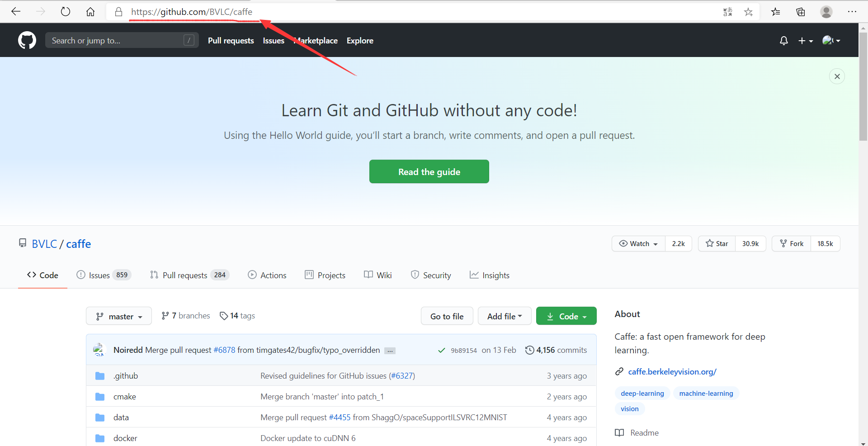Click the translate page icon in address bar
The width and height of the screenshot is (868, 446).
(x=727, y=12)
